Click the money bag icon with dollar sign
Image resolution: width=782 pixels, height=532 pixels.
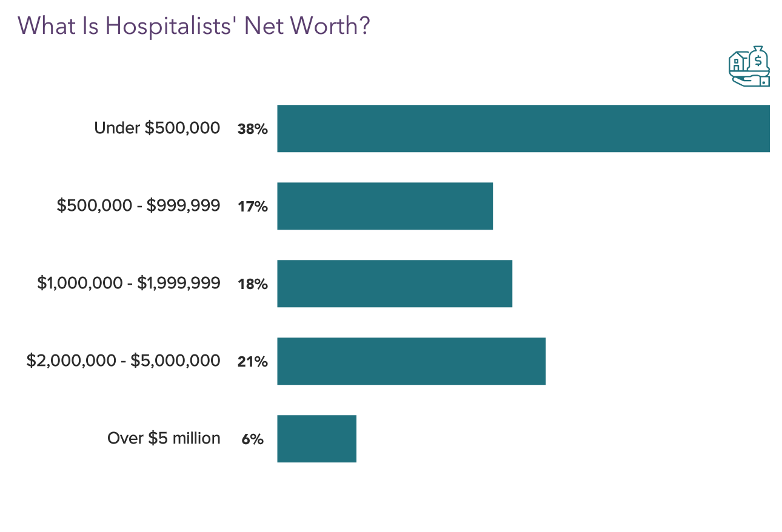click(758, 59)
